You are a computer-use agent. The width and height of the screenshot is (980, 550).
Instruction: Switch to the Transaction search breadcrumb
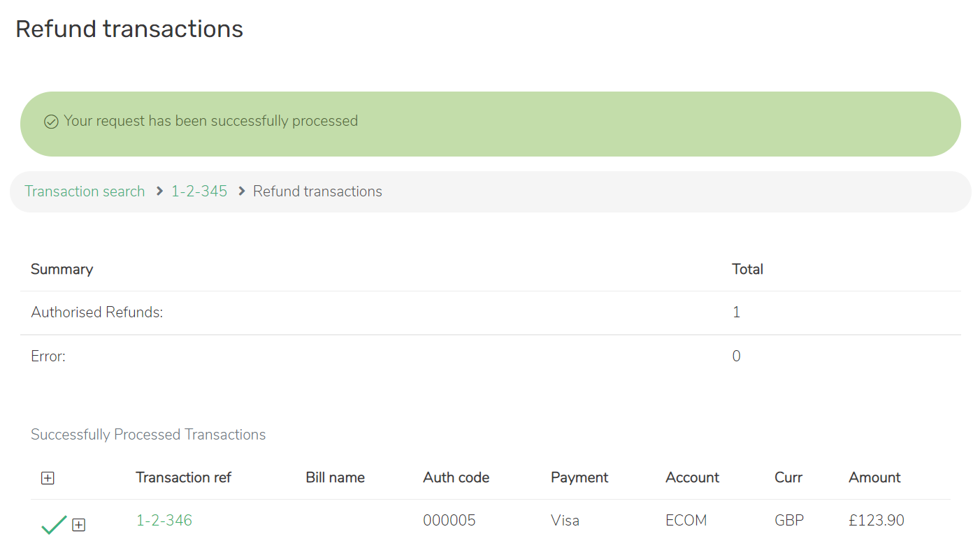pos(84,191)
